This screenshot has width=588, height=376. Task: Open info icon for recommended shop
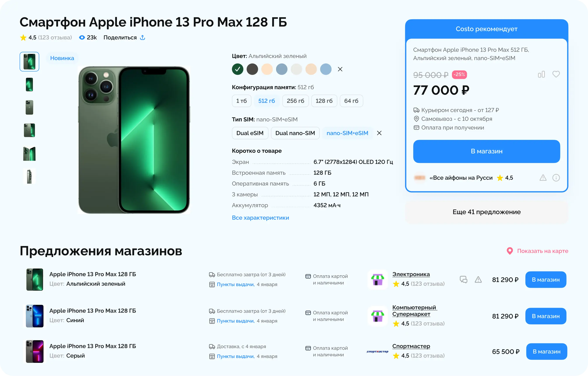point(556,178)
